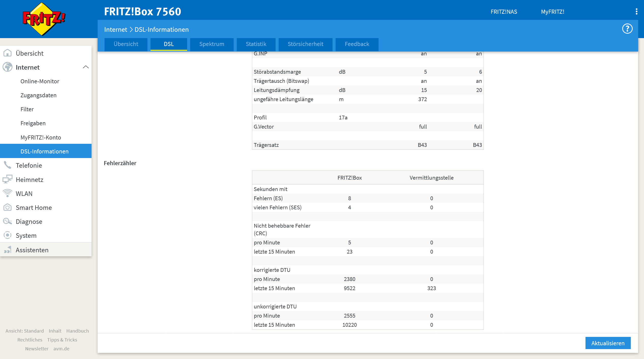The image size is (644, 359).
Task: Open the Störsicherheit tab
Action: pyautogui.click(x=305, y=44)
